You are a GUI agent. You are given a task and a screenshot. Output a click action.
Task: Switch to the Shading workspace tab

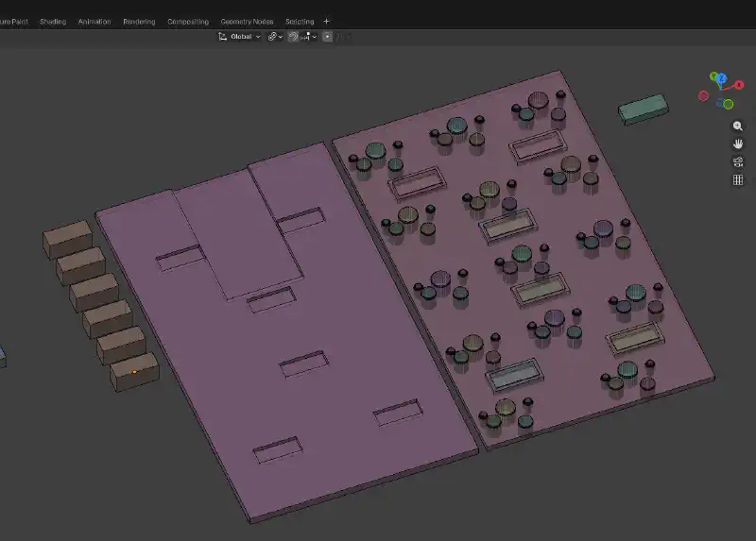click(53, 22)
